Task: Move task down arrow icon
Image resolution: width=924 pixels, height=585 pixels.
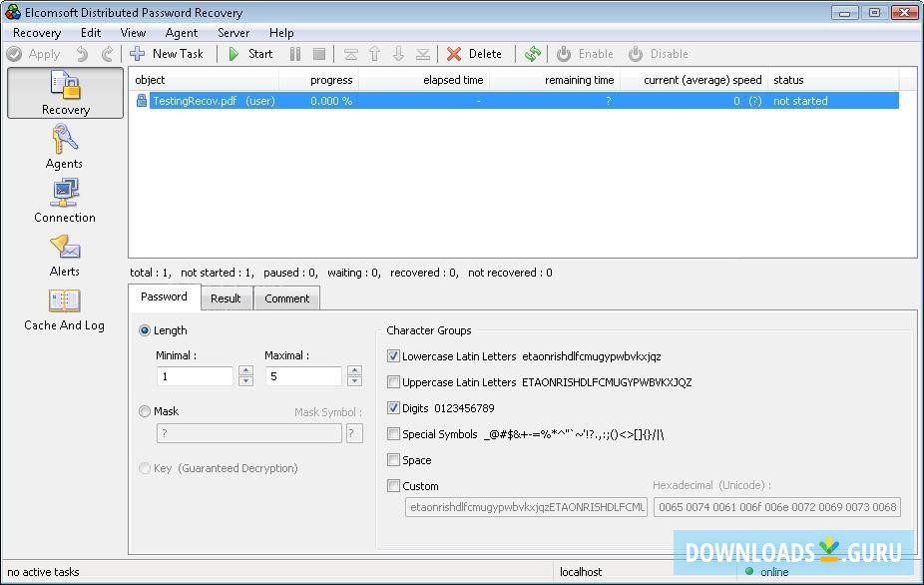Action: tap(399, 54)
